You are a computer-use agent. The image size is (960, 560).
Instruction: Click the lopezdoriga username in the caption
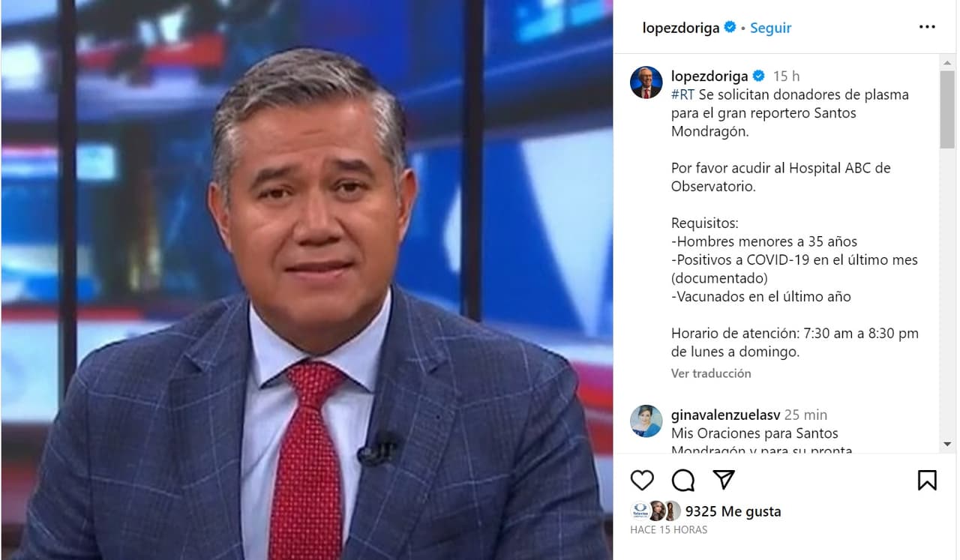click(709, 76)
